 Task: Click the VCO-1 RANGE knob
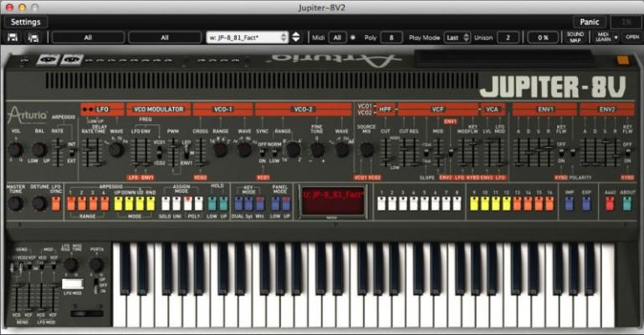221,150
